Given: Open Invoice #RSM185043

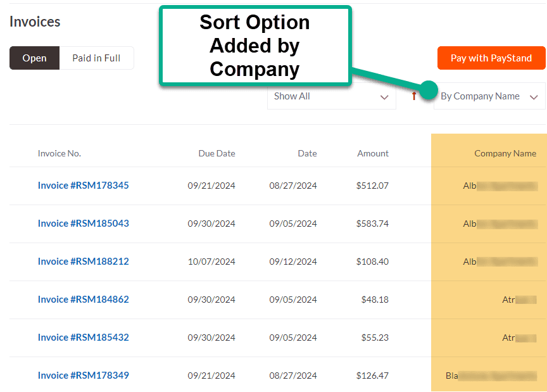Looking at the screenshot, I should 84,224.
